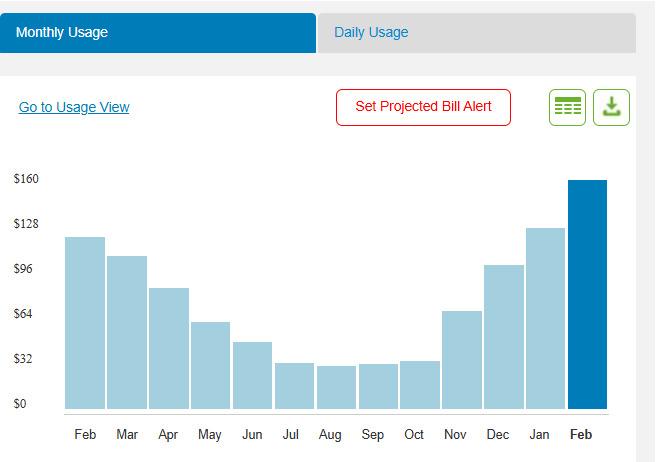This screenshot has height=462, width=657.
Task: Click the May usage bar
Action: (x=211, y=365)
